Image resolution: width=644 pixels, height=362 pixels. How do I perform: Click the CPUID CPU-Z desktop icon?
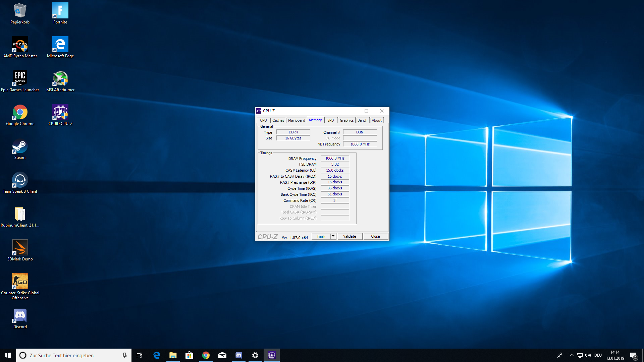click(60, 113)
